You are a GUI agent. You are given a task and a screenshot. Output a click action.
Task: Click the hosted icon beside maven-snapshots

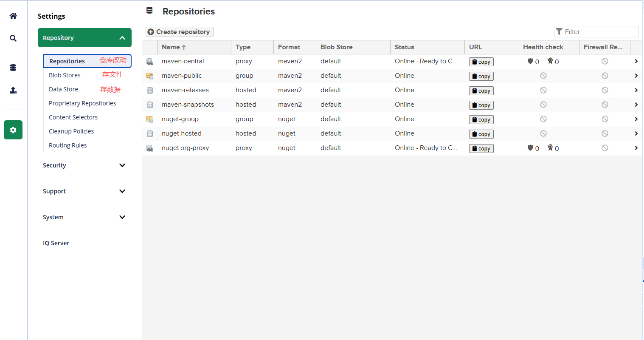click(x=150, y=105)
